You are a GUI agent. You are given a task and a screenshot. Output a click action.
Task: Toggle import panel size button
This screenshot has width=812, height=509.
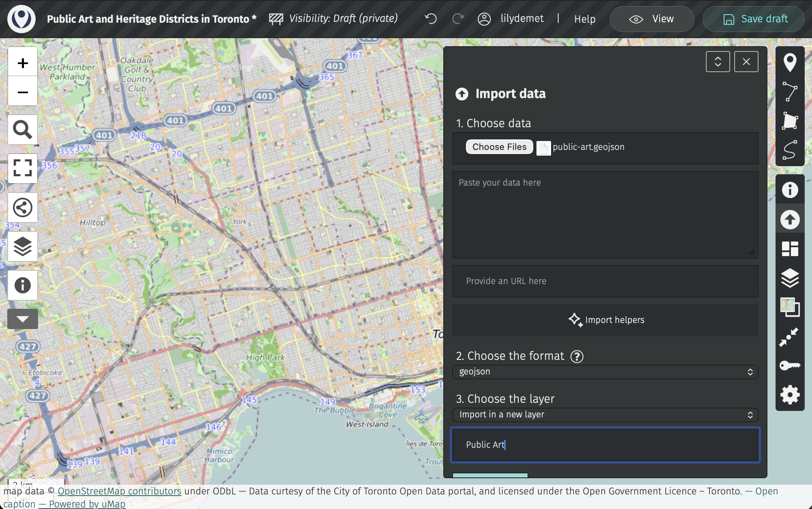click(718, 62)
